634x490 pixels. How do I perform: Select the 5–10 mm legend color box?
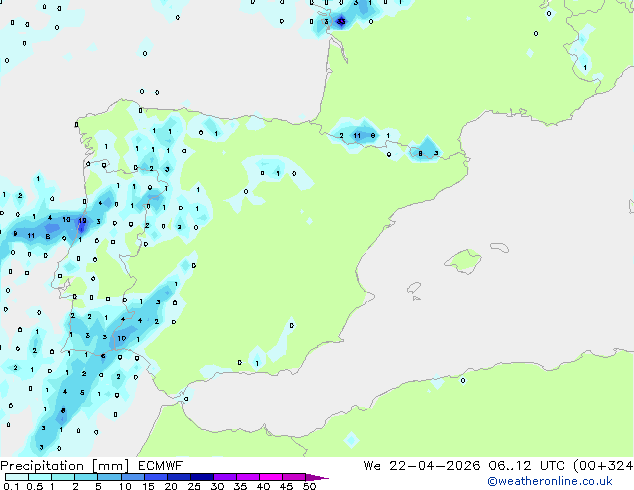tap(109, 477)
